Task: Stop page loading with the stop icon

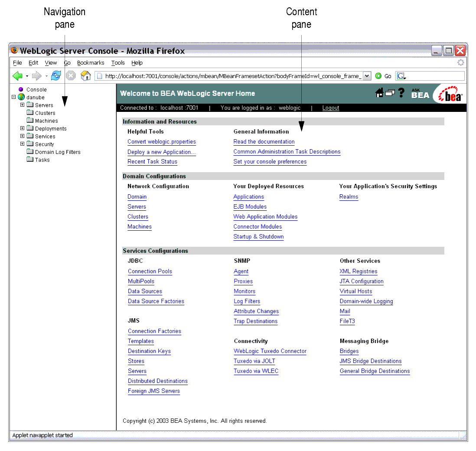Action: pyautogui.click(x=71, y=75)
